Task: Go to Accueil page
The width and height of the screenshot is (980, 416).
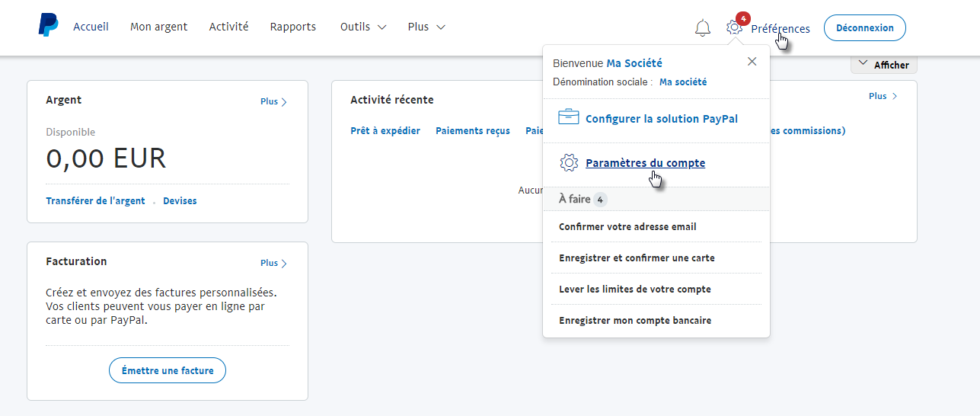Action: click(91, 27)
